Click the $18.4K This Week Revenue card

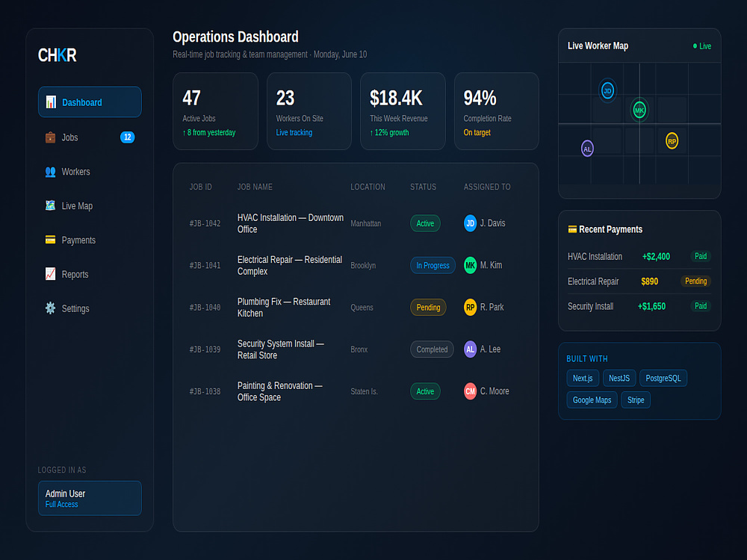403,111
